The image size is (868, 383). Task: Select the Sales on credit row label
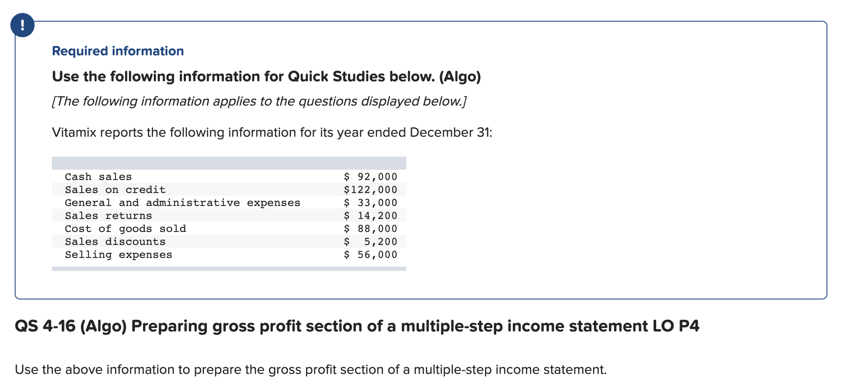point(115,190)
